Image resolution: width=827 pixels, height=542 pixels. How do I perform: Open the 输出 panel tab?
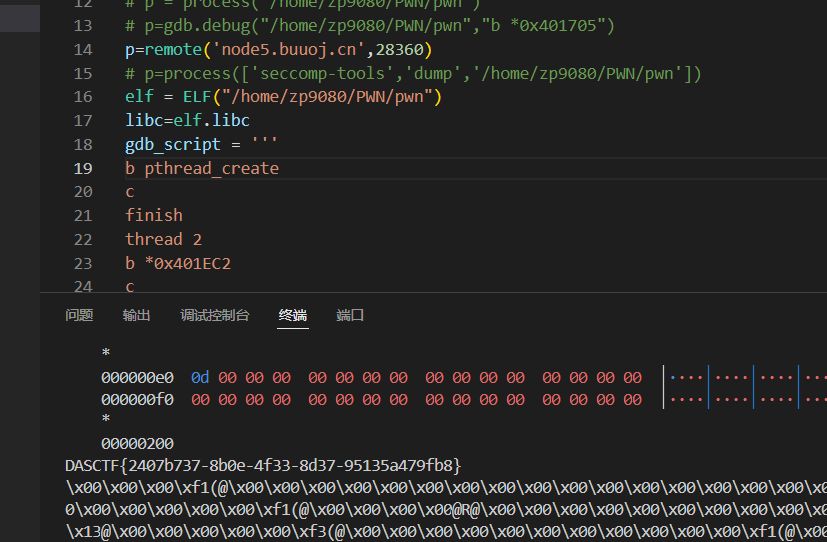[136, 315]
